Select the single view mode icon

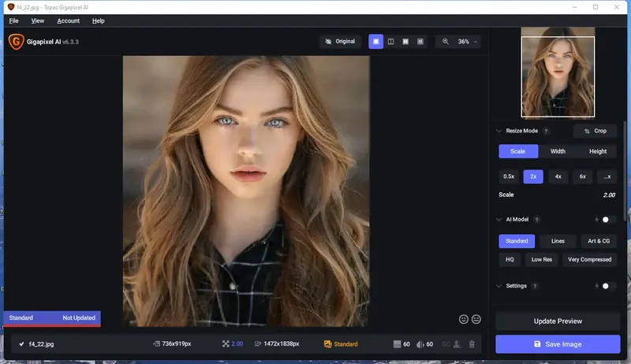376,42
